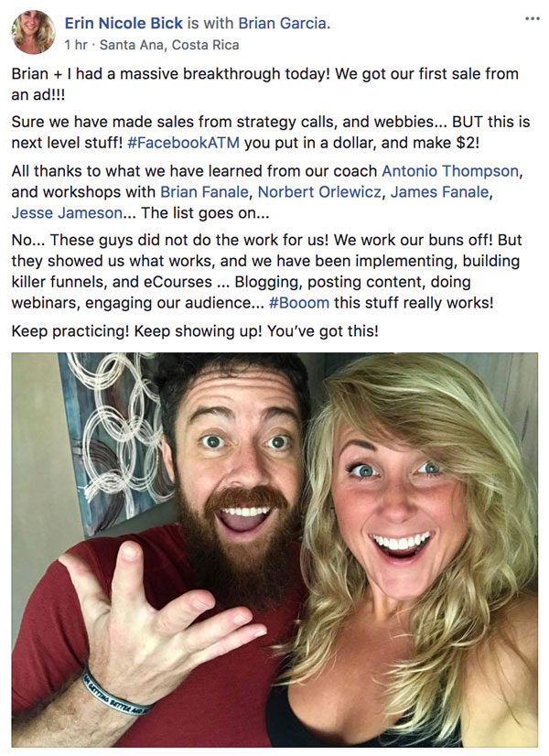Open the attached selfie photo
Image resolution: width=549 pixels, height=756 pixels.
[x=274, y=550]
